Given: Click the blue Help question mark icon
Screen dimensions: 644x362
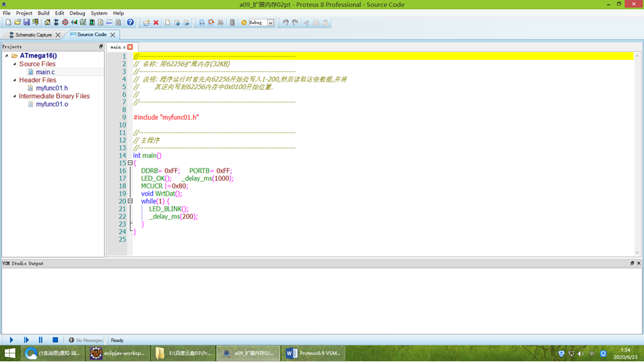Looking at the screenshot, I should [x=130, y=23].
